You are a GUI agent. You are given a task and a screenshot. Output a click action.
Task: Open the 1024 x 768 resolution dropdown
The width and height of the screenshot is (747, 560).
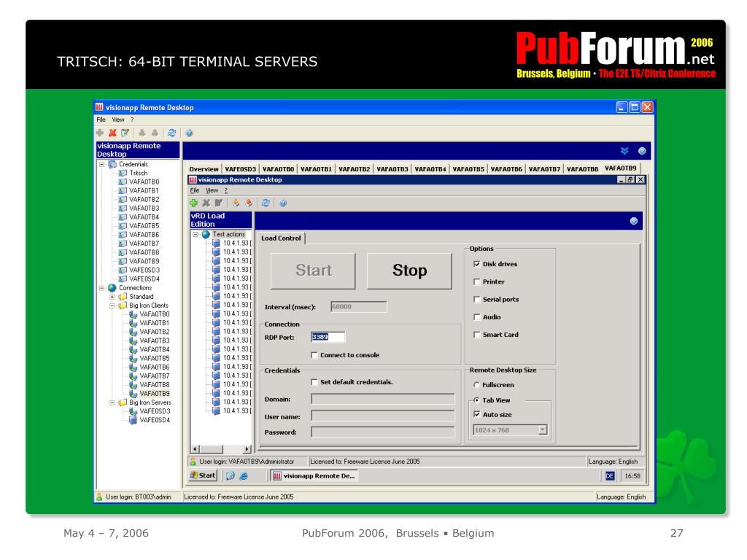(542, 430)
